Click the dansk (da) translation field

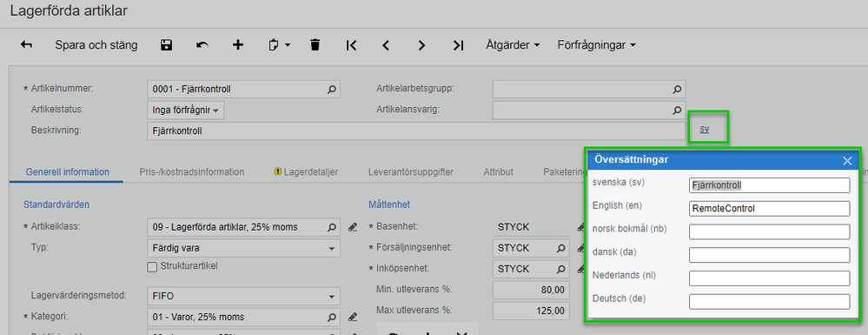coord(770,255)
